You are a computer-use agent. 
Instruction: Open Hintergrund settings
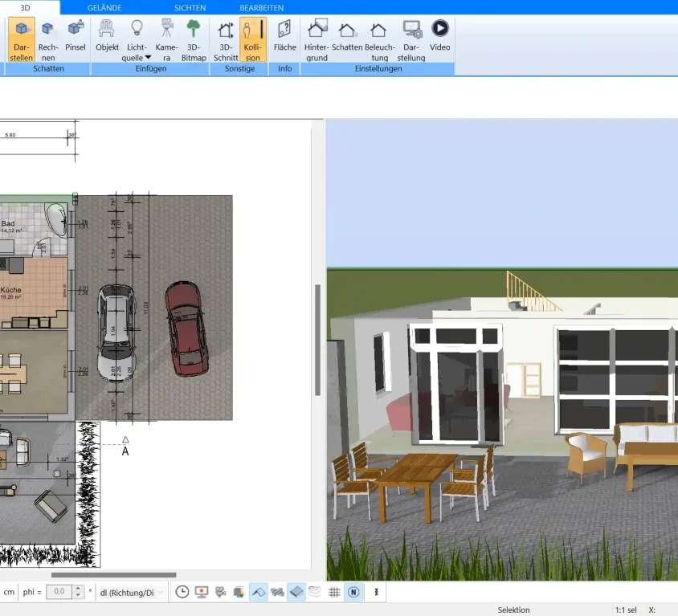coord(317,40)
